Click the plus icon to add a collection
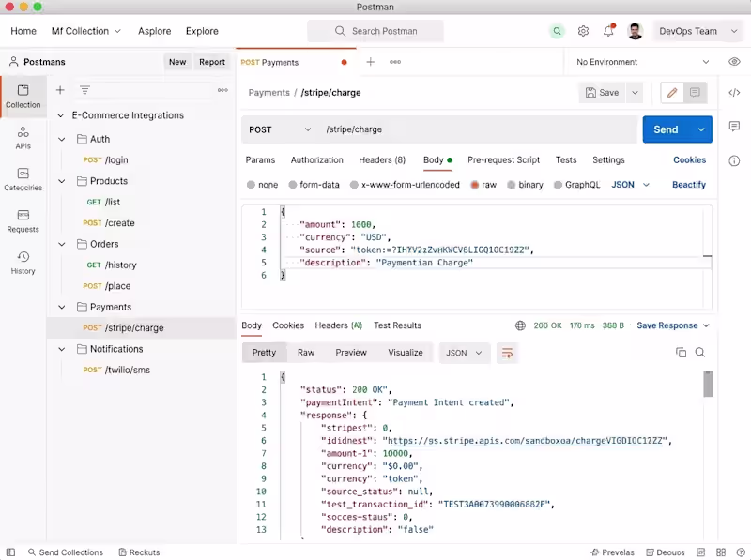 pyautogui.click(x=60, y=90)
